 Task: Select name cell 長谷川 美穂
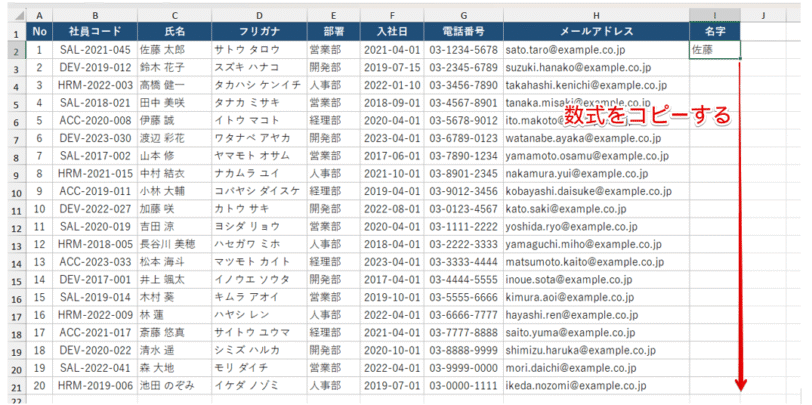point(175,244)
